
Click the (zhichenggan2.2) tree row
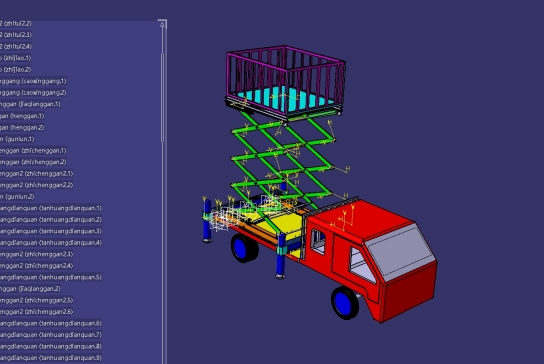point(37,185)
